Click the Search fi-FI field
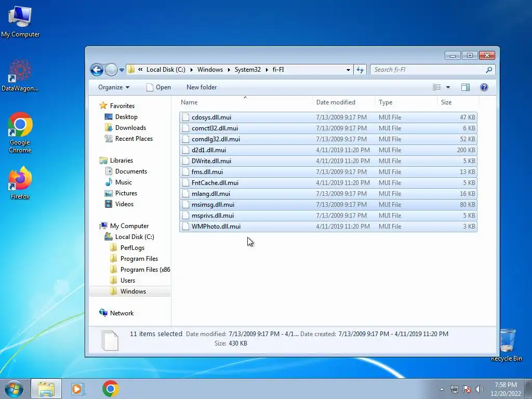 click(432, 70)
